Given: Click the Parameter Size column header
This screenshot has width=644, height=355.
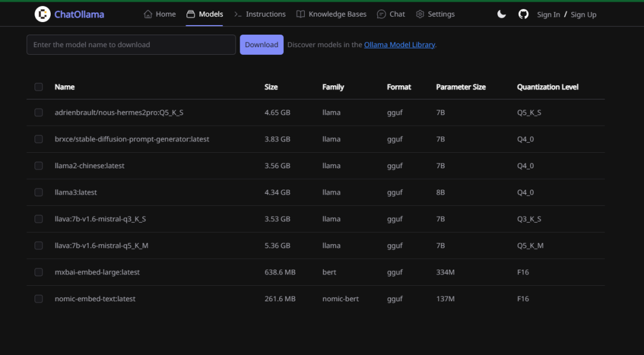Looking at the screenshot, I should pos(461,87).
